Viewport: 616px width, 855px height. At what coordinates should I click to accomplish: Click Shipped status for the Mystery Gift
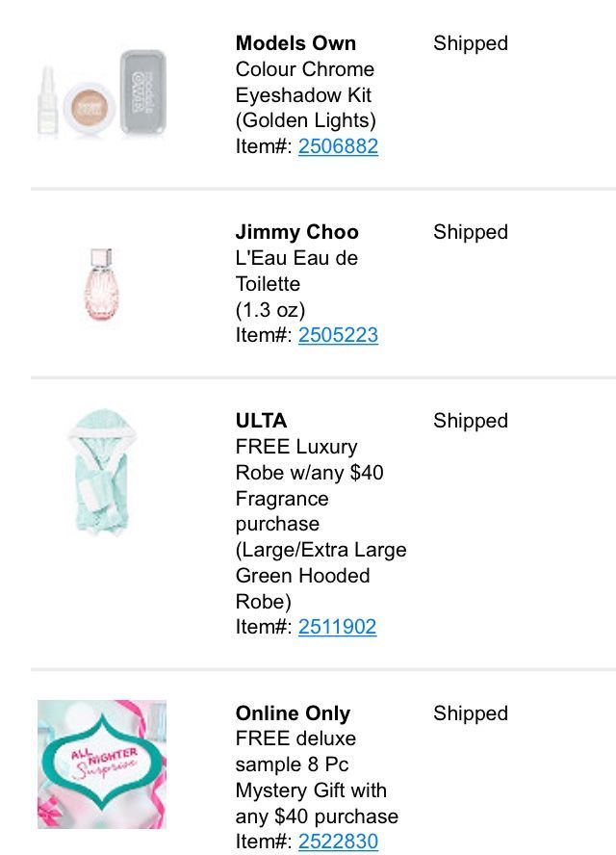click(x=470, y=713)
